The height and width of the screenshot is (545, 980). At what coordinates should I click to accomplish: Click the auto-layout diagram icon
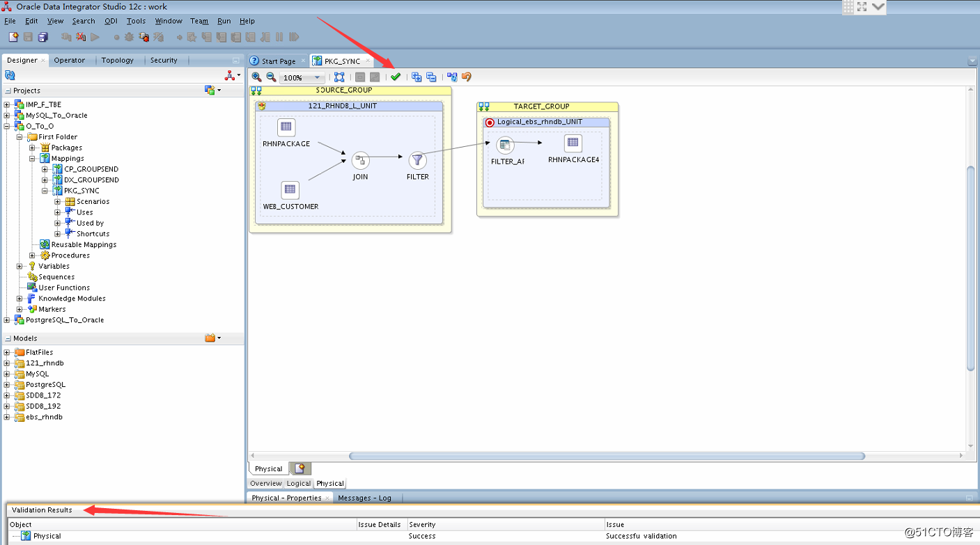(452, 77)
